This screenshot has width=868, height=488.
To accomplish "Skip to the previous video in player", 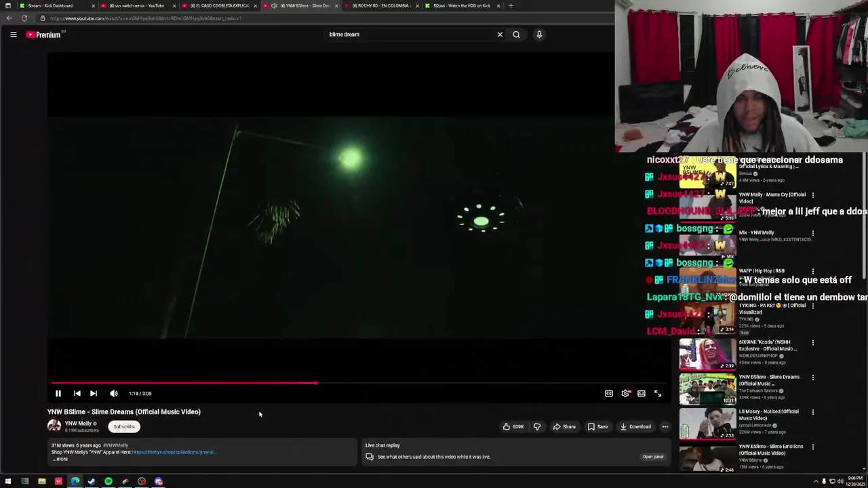I will (x=77, y=393).
